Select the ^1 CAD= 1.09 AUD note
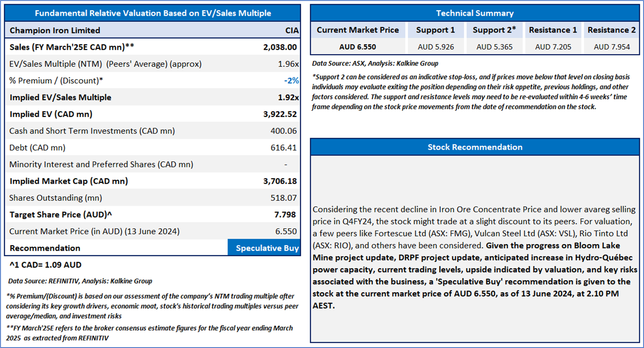The width and height of the screenshot is (644, 348). tap(46, 265)
